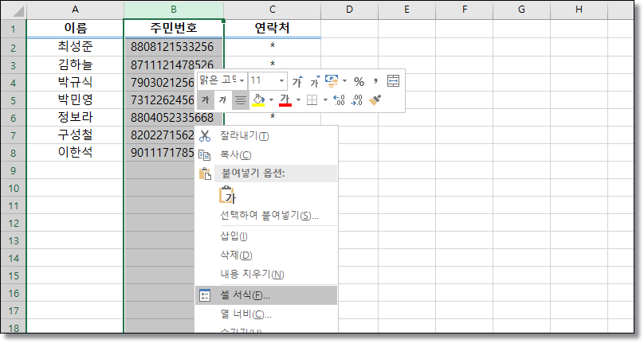The width and height of the screenshot is (644, 355).
Task: Click the paste option clipboard icon
Action: (226, 195)
